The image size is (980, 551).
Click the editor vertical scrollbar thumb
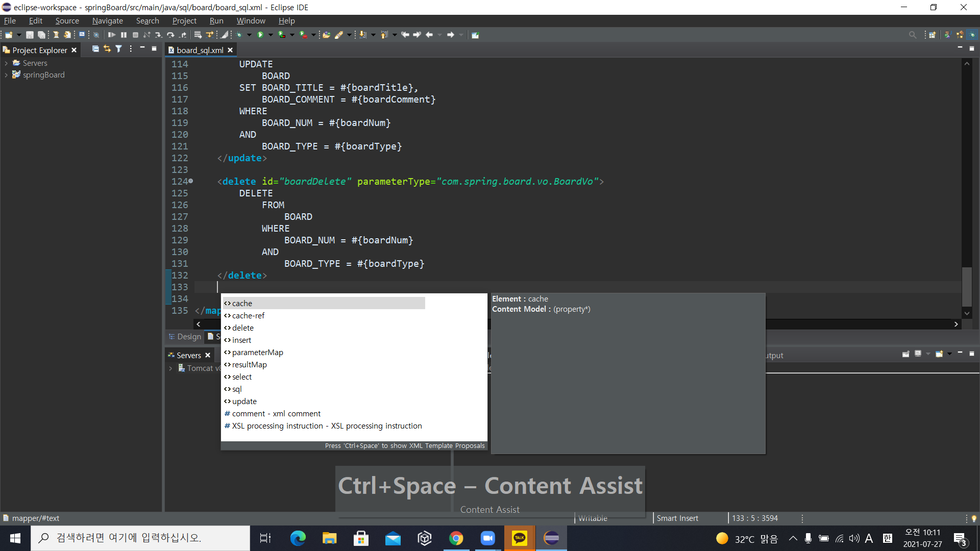(967, 287)
